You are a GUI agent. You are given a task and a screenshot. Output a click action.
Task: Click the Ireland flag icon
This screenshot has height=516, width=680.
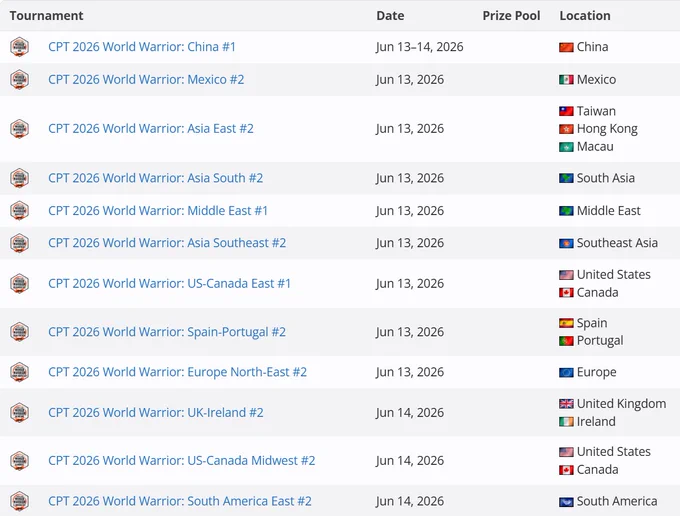coord(566,421)
